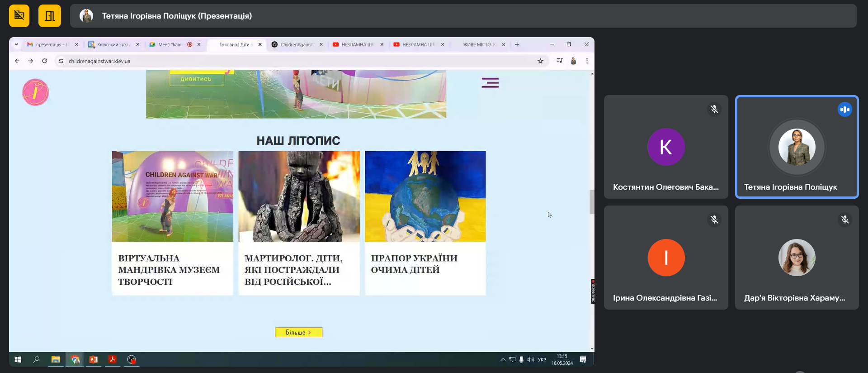Toggle muted mic on Дар'я Вікторівна tile
The image size is (868, 373).
pos(844,220)
